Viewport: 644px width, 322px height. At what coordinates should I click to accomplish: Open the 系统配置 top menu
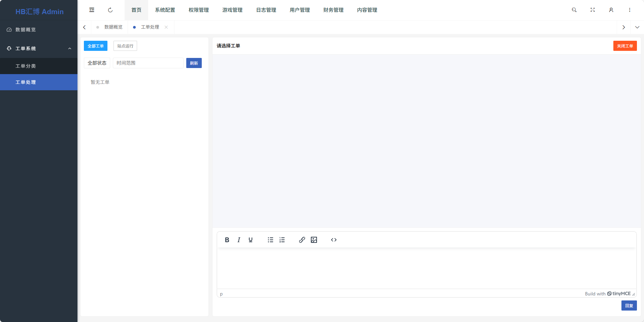(x=165, y=10)
